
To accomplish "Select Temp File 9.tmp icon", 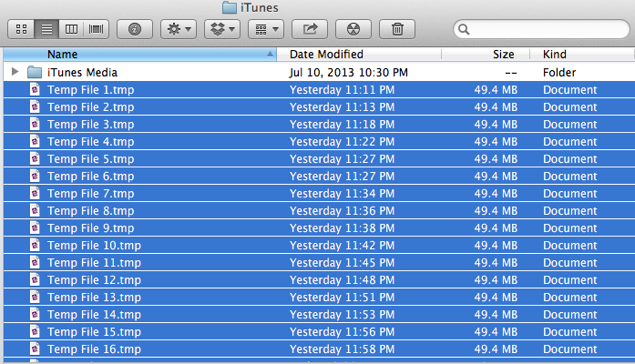I will click(x=35, y=227).
